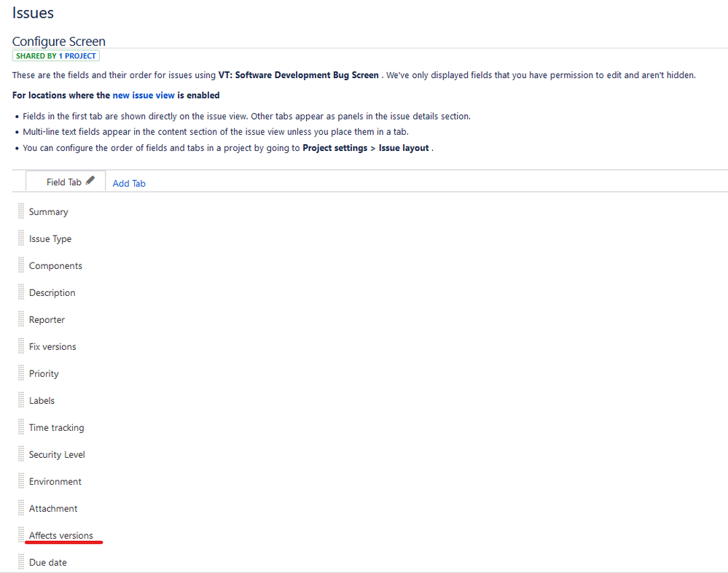This screenshot has height=573, width=728.
Task: Open the new issue view link
Action: click(x=144, y=95)
